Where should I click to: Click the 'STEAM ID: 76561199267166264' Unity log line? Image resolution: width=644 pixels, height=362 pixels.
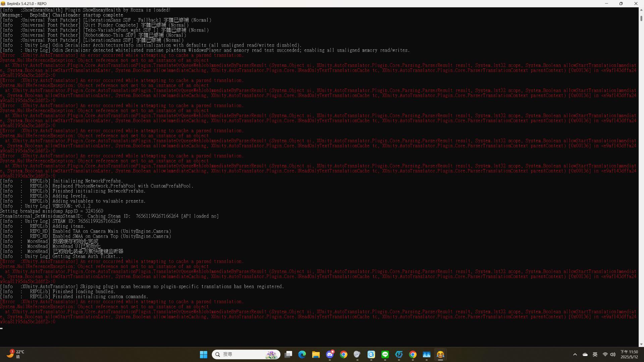(60, 221)
